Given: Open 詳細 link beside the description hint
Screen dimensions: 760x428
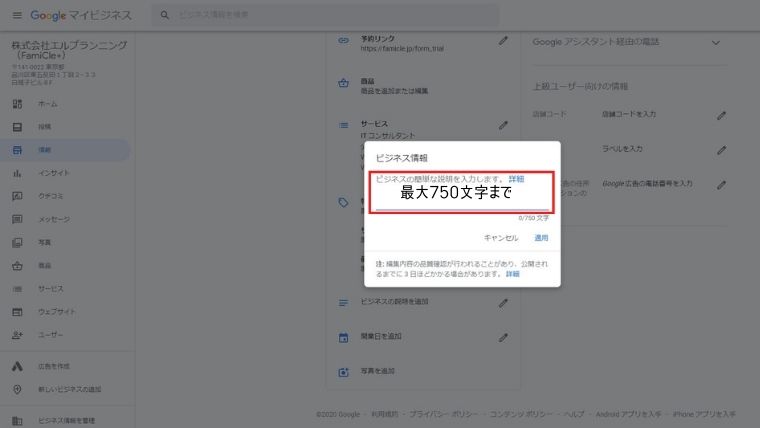Looking at the screenshot, I should coord(516,179).
